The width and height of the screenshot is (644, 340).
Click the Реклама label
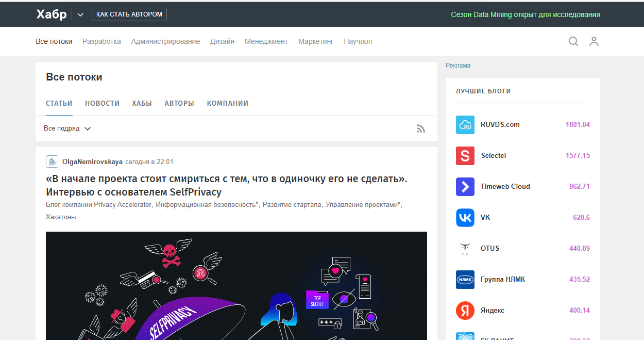point(458,66)
